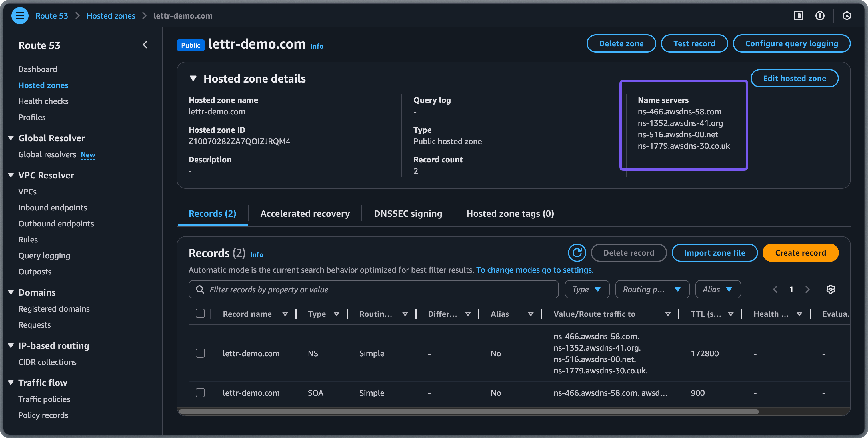Switch to the DNSSEC signing tab

408,213
